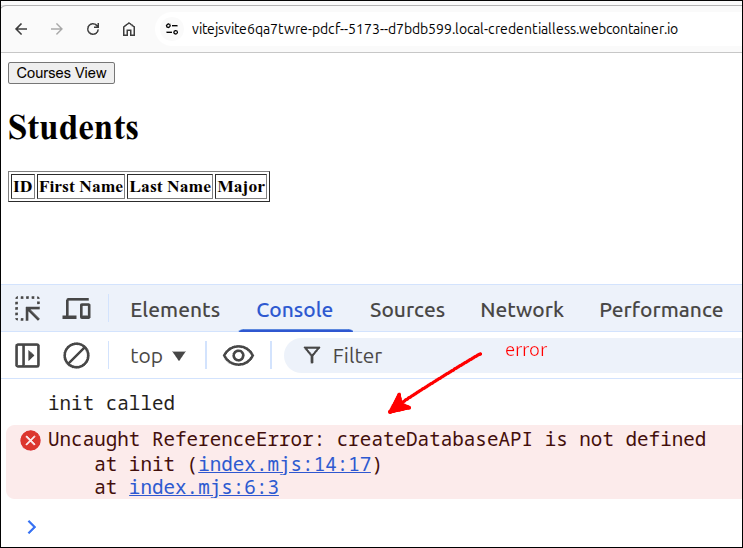
Task: Switch to the Sources tab
Action: pyautogui.click(x=407, y=310)
